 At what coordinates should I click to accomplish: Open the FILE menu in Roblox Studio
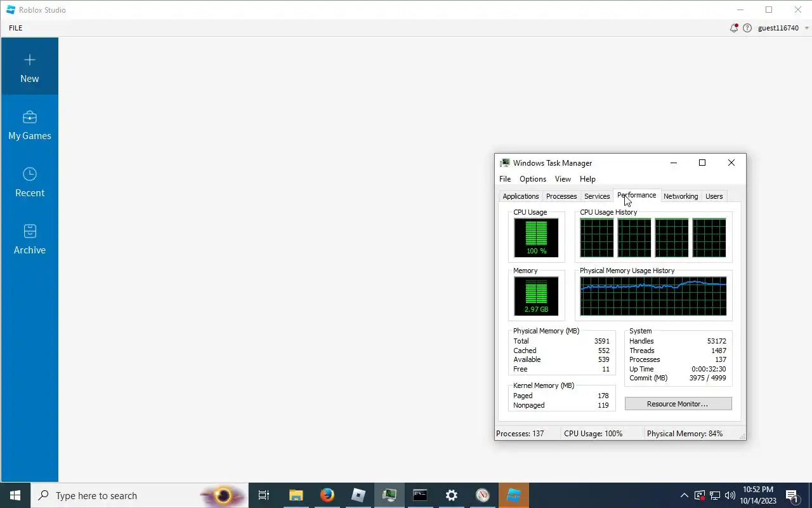16,28
